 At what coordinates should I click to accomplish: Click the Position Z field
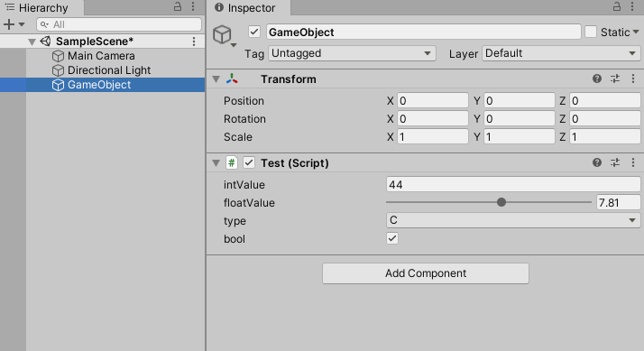point(605,101)
